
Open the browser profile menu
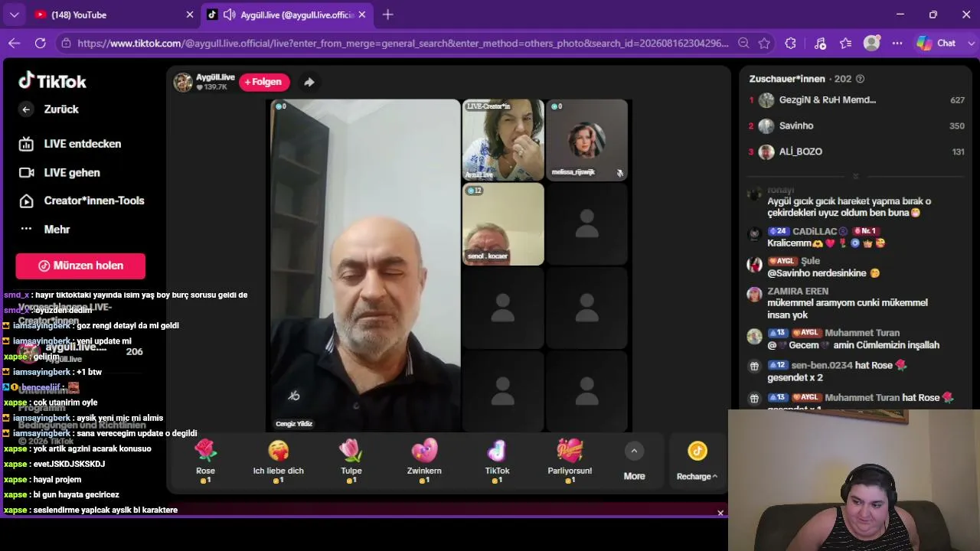(x=871, y=44)
